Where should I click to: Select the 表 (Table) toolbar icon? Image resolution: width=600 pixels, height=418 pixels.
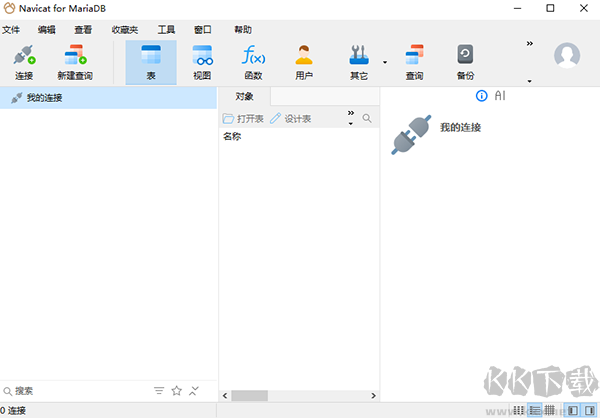pos(151,62)
